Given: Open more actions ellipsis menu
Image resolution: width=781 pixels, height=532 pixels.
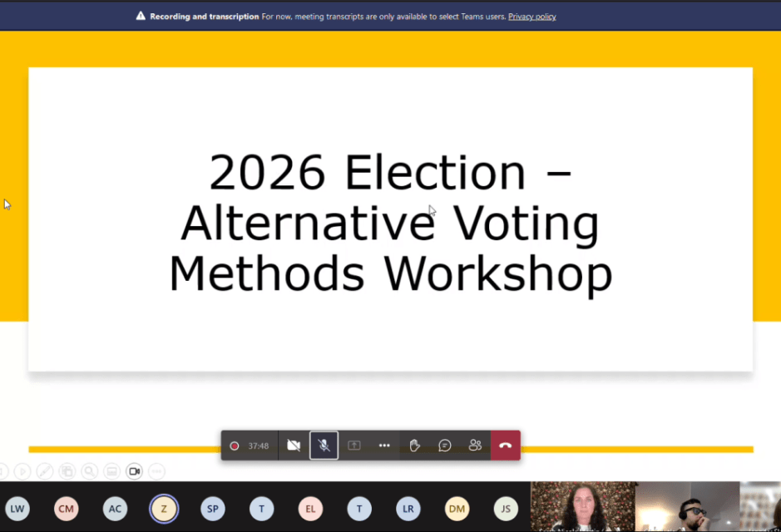Looking at the screenshot, I should coord(384,446).
